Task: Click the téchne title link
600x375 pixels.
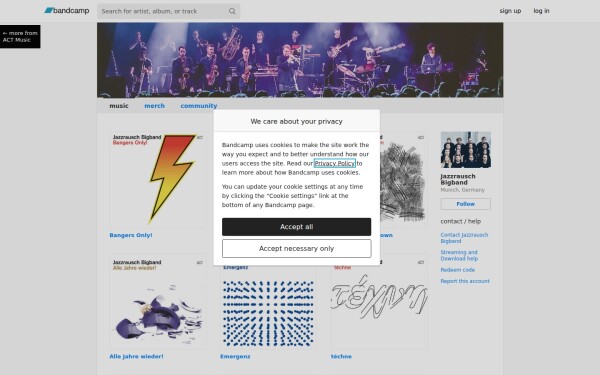Action: (341, 356)
